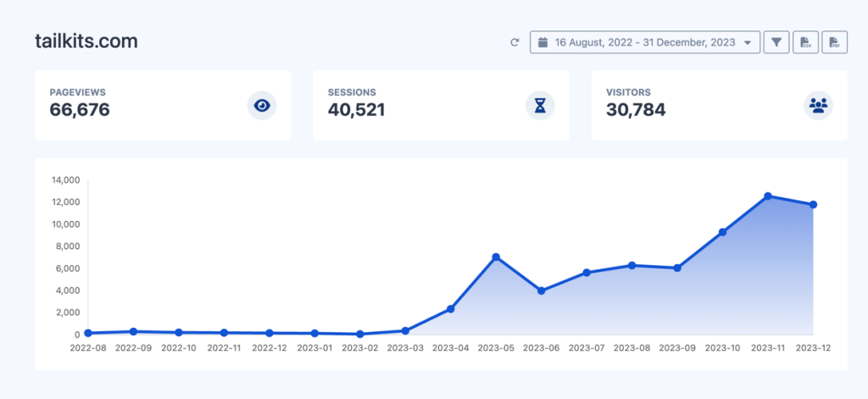This screenshot has width=868, height=399.
Task: Click the 8,000 y-axis label
Action: 68,247
